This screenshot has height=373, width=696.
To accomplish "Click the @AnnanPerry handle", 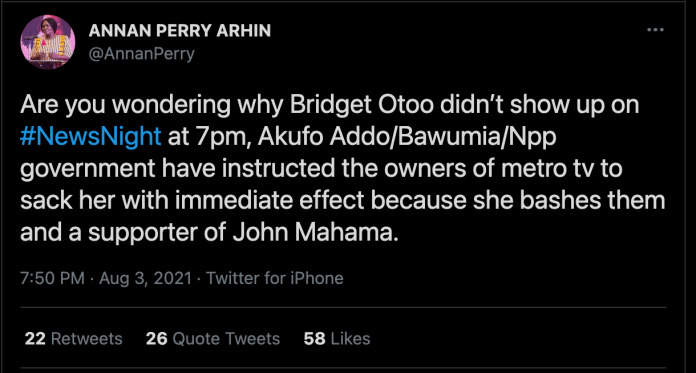I will (x=142, y=54).
